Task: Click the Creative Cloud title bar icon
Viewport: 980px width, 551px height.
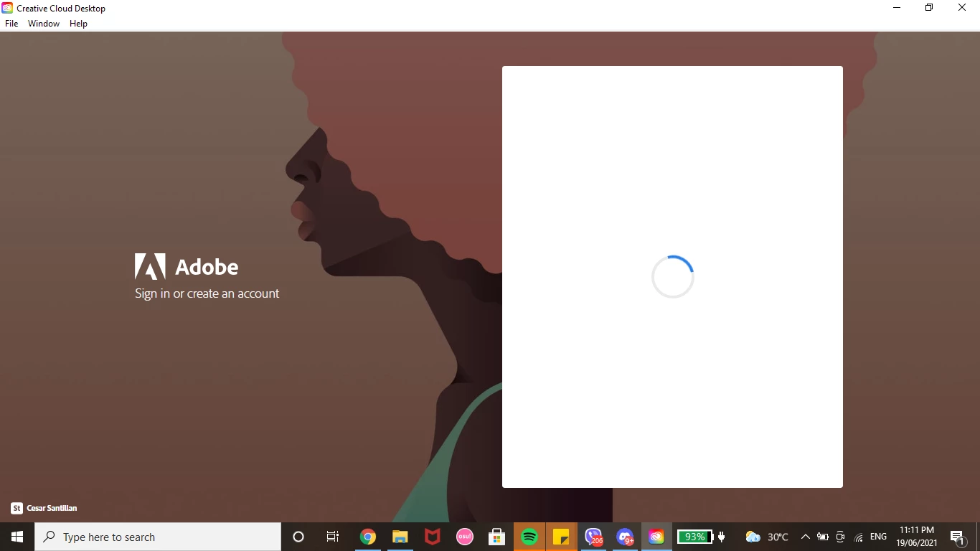Action: point(8,8)
